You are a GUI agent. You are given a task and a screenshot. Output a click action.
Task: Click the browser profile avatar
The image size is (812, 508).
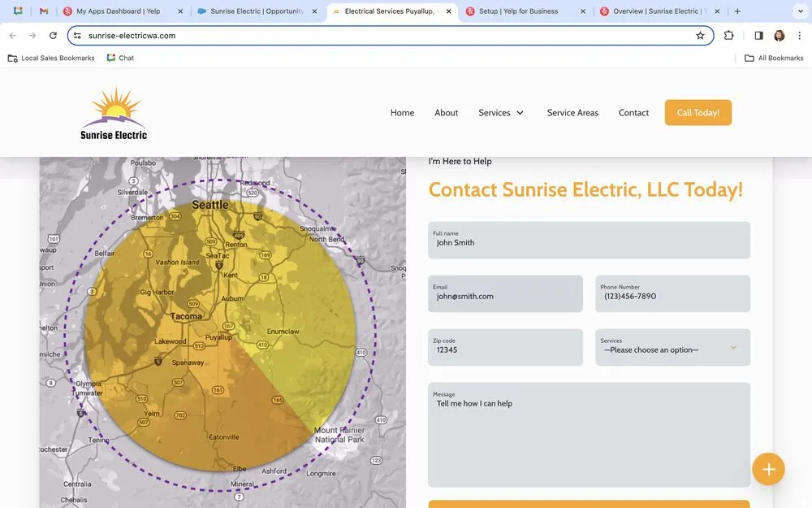(779, 35)
